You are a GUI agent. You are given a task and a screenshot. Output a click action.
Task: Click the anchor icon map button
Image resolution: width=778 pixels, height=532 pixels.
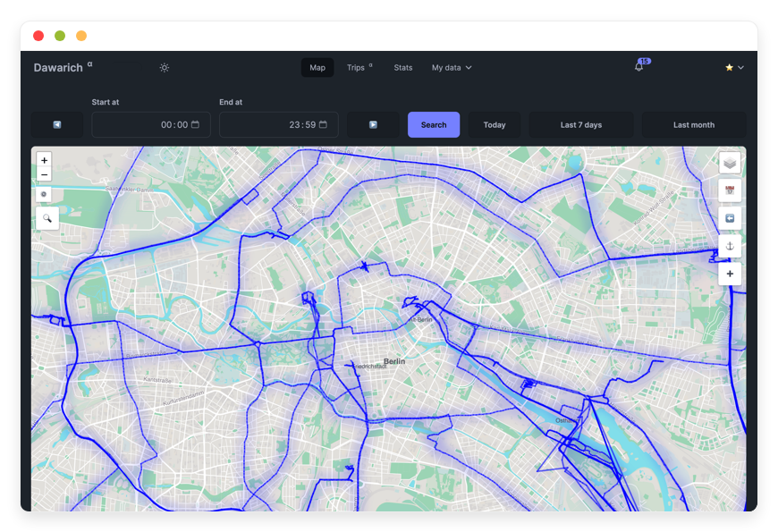pyautogui.click(x=730, y=246)
